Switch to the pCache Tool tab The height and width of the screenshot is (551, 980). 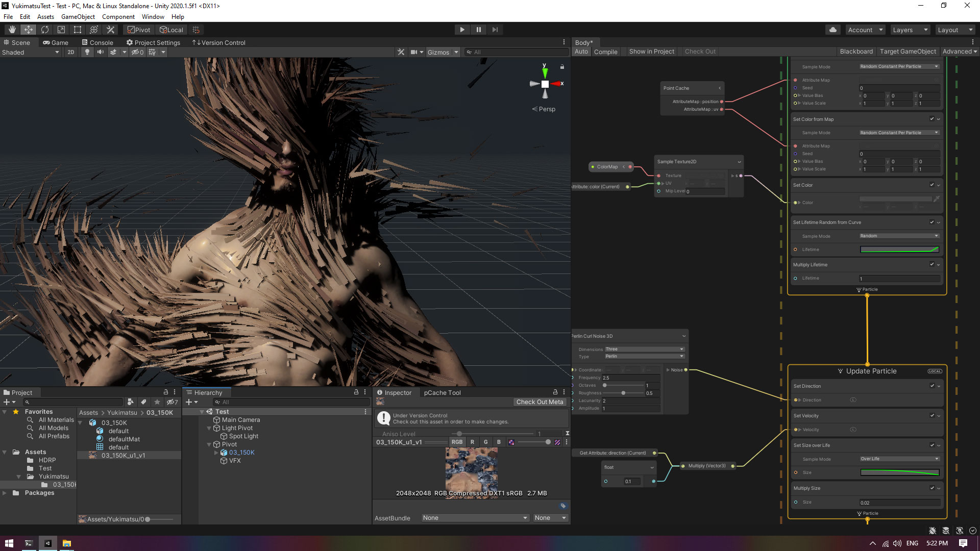pos(442,392)
